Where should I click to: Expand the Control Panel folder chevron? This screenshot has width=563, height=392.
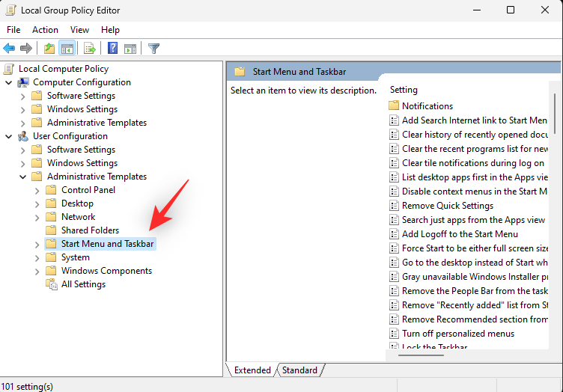[x=37, y=191]
